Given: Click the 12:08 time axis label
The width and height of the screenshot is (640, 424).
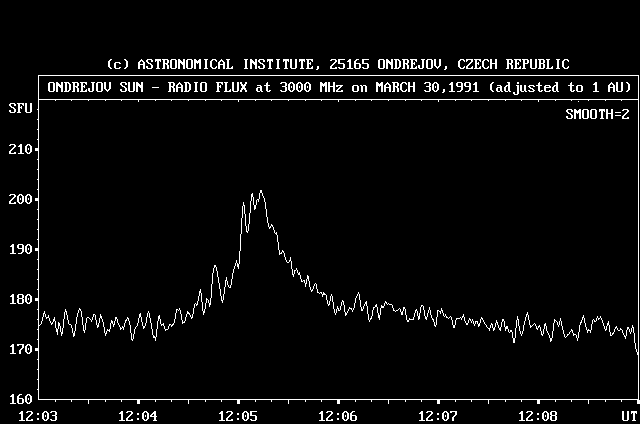Looking at the screenshot, I should [x=538, y=415].
